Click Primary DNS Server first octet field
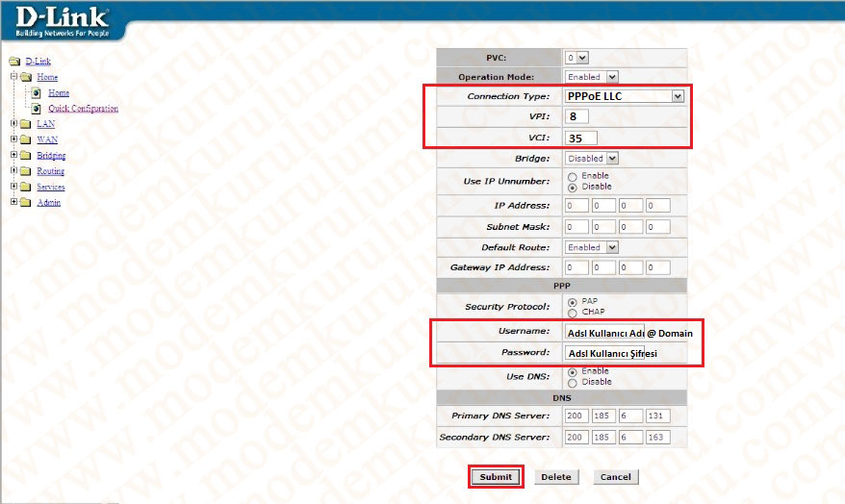This screenshot has width=845, height=504. click(576, 416)
